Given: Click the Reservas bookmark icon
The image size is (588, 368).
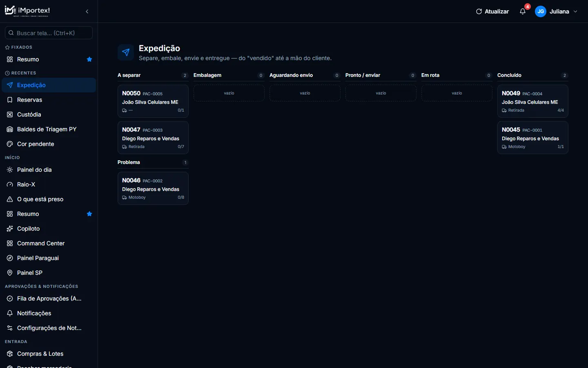Looking at the screenshot, I should (10, 100).
